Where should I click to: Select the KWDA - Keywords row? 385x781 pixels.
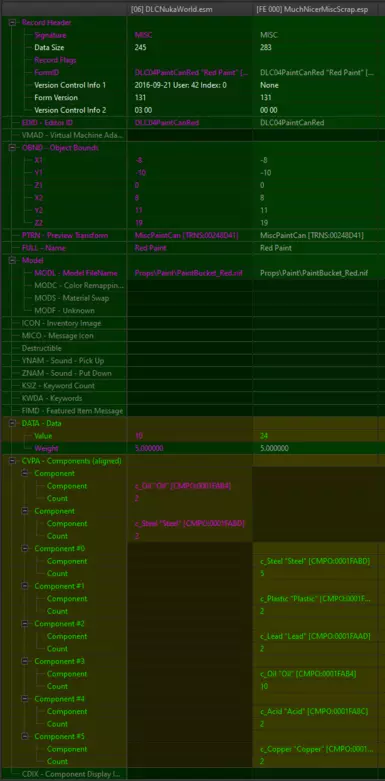click(192, 398)
